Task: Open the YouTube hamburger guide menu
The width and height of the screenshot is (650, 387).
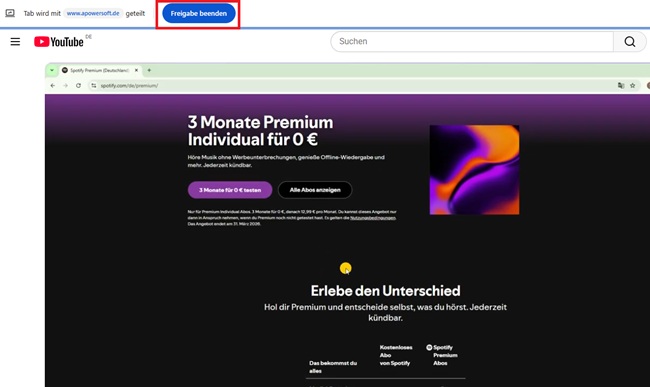Action: pyautogui.click(x=15, y=41)
